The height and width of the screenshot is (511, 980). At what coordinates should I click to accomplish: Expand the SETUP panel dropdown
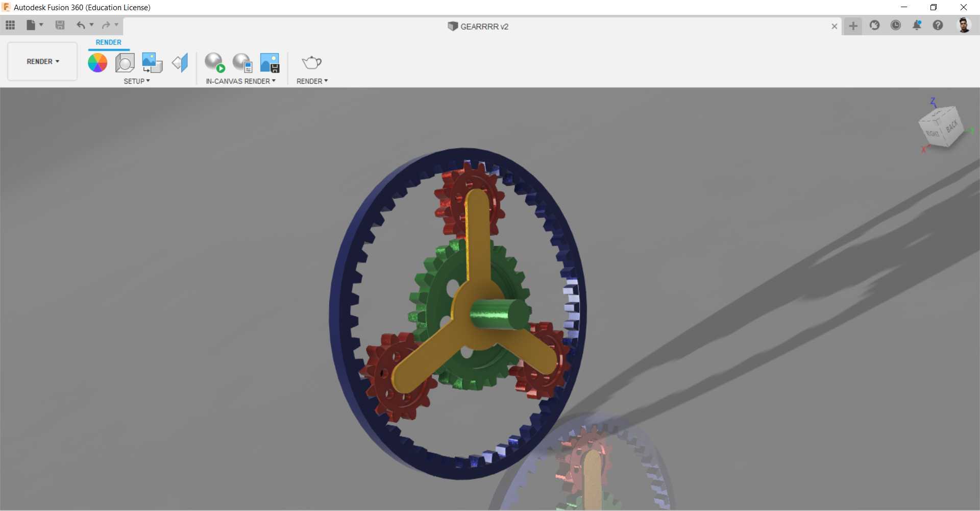[x=137, y=81]
